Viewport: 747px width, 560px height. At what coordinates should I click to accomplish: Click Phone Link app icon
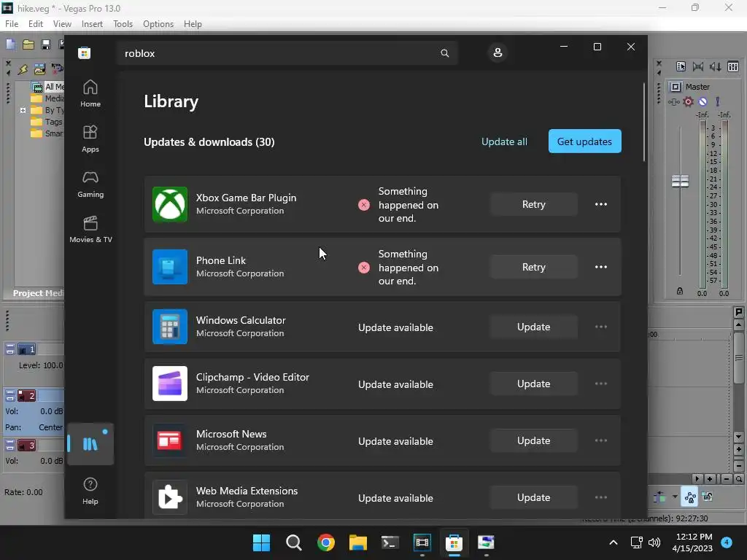[169, 267]
